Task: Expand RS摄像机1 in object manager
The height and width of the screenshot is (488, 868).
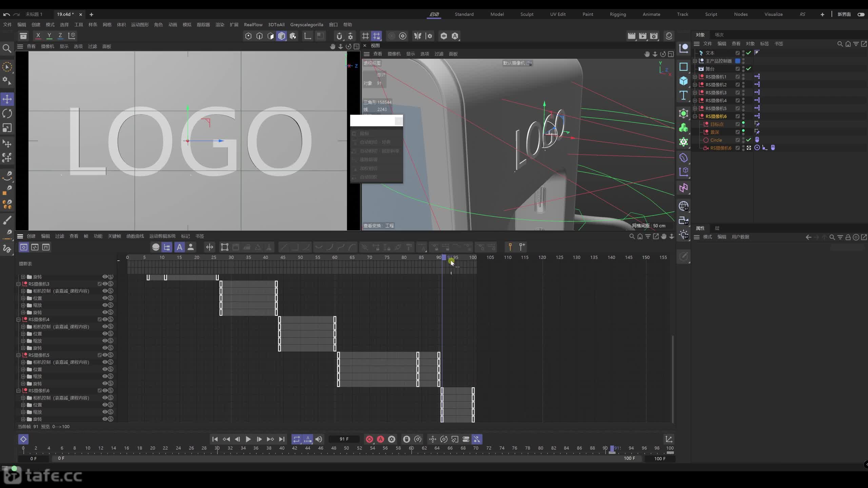Action: (x=695, y=77)
